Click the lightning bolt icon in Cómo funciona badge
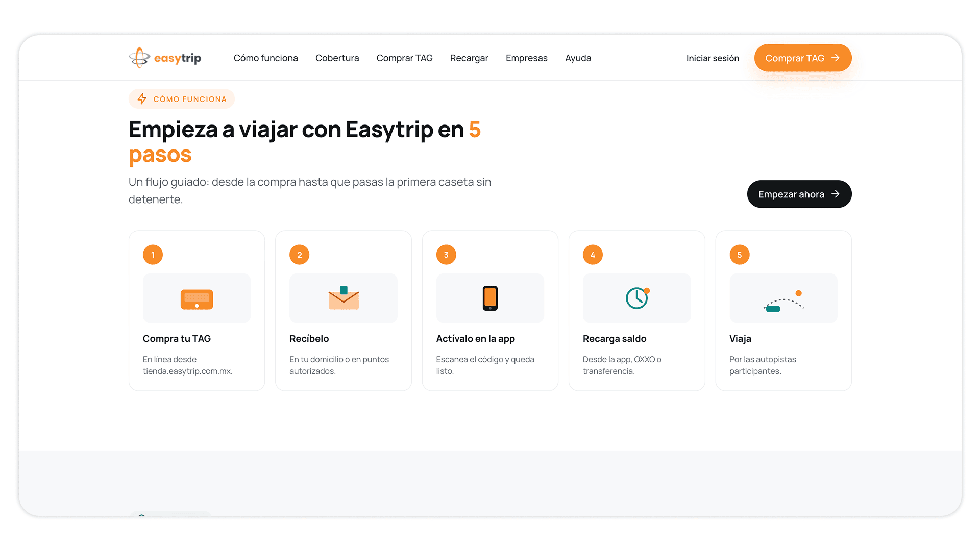The height and width of the screenshot is (551, 980). pyautogui.click(x=142, y=99)
